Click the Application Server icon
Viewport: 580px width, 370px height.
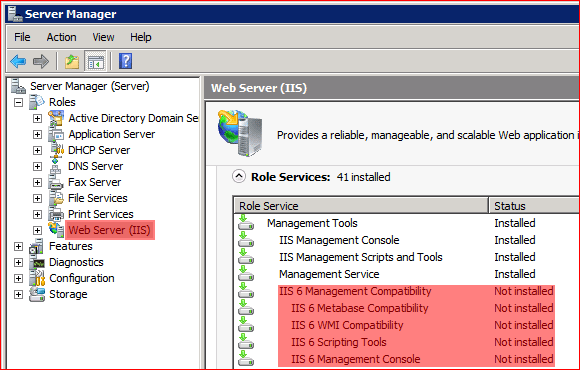(56, 134)
